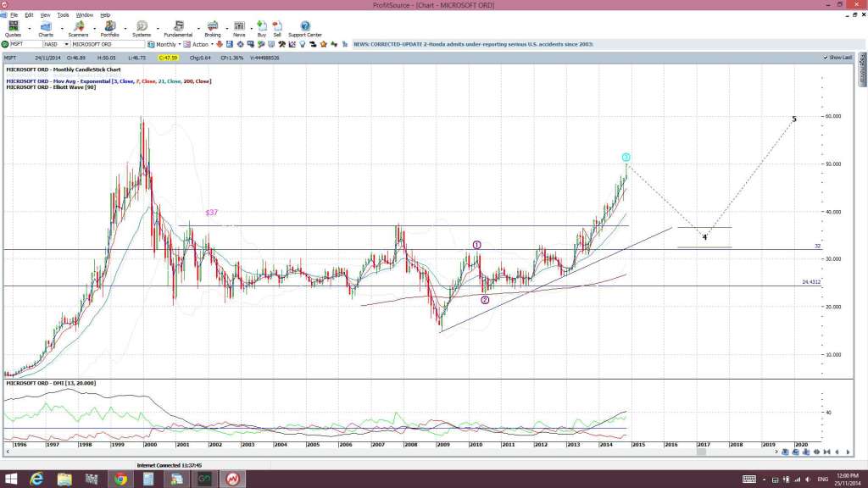Open the Window menu

pos(84,15)
